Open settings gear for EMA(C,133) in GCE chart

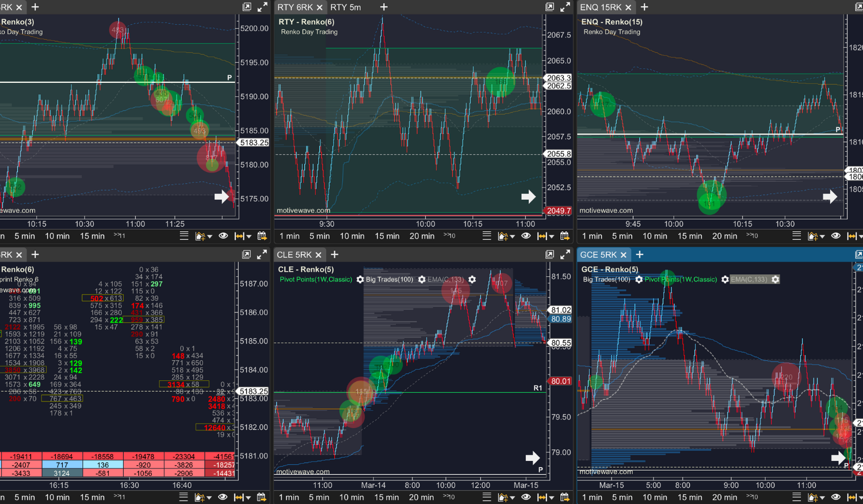tap(776, 280)
